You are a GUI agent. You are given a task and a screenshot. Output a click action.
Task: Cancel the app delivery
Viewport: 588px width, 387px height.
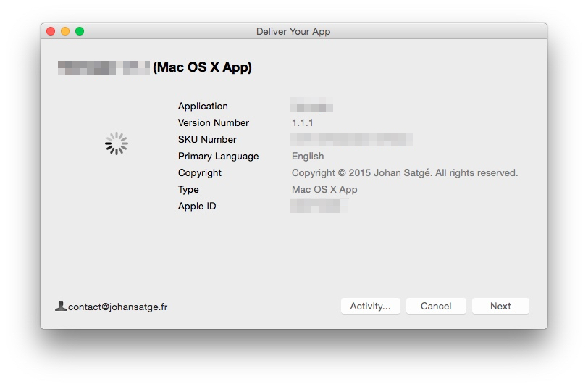[436, 306]
